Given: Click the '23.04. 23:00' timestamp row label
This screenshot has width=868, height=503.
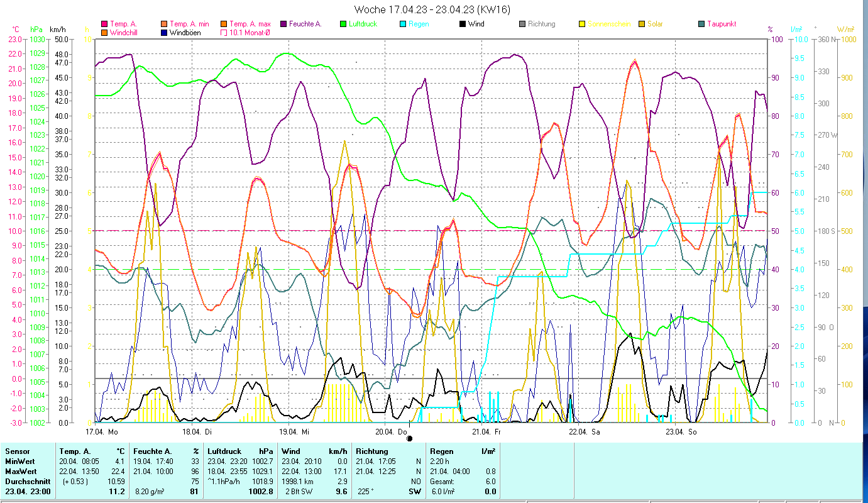Looking at the screenshot, I should pyautogui.click(x=26, y=491).
